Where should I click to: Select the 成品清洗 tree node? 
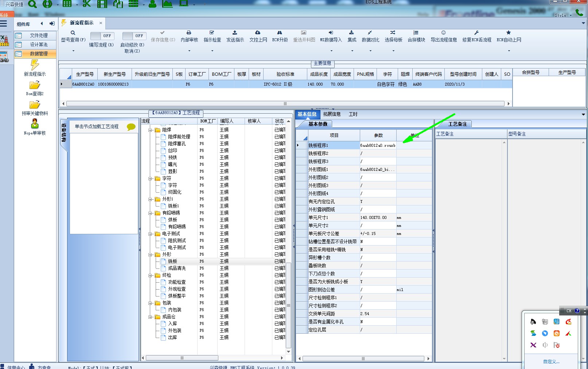tap(177, 268)
